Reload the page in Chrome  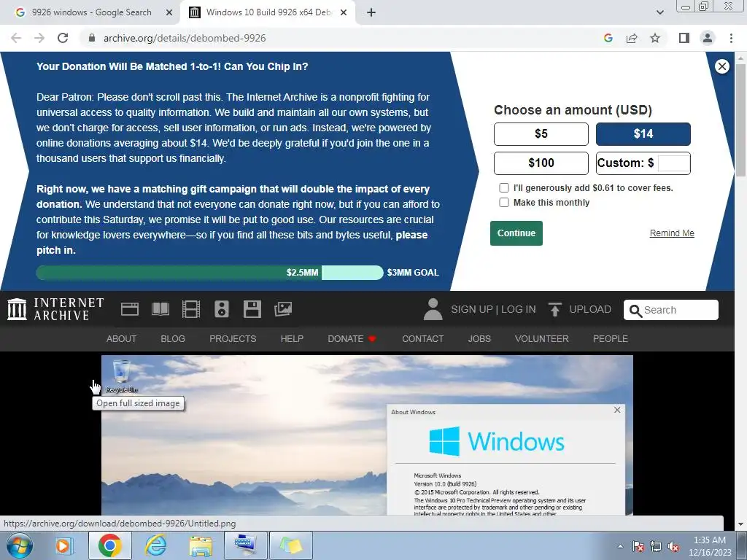63,38
